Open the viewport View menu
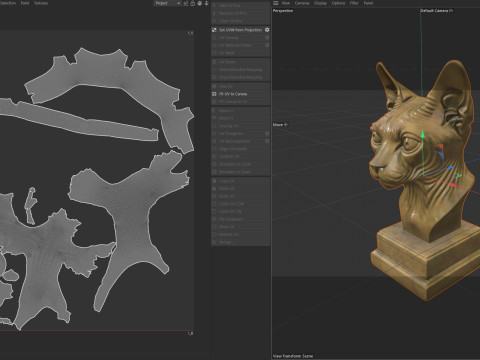This screenshot has height=360, width=480. point(286,3)
